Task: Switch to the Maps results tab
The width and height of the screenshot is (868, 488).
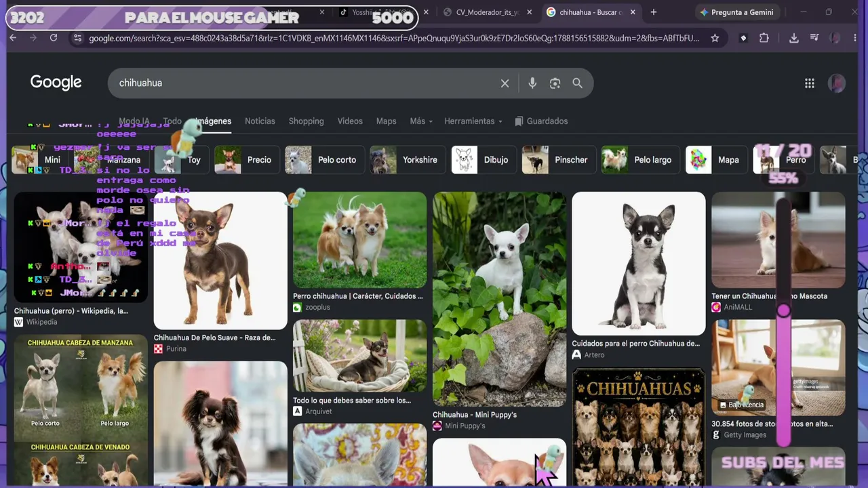Action: pos(387,121)
